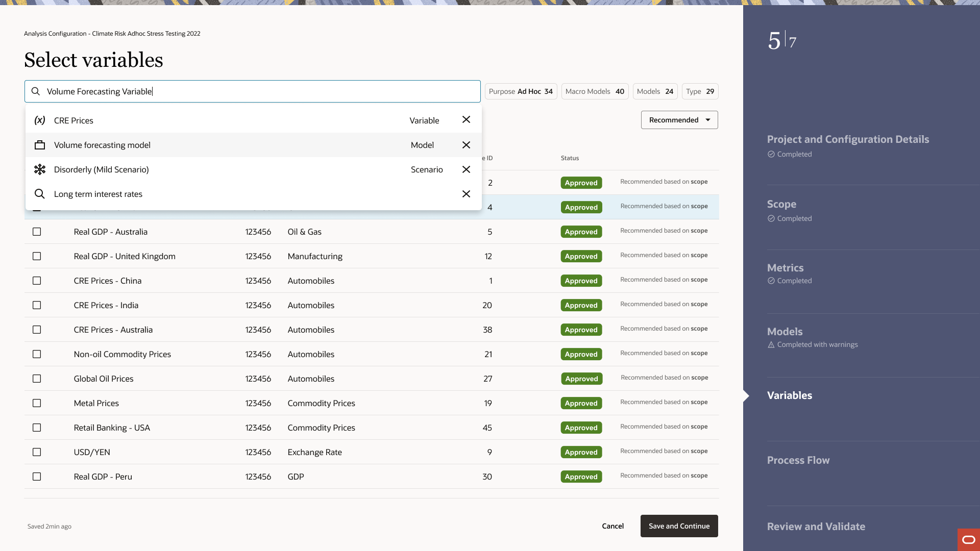Tick the checkbox for Real GDP - United Kingdom
Screen dimensions: 980x551
[x=37, y=256]
